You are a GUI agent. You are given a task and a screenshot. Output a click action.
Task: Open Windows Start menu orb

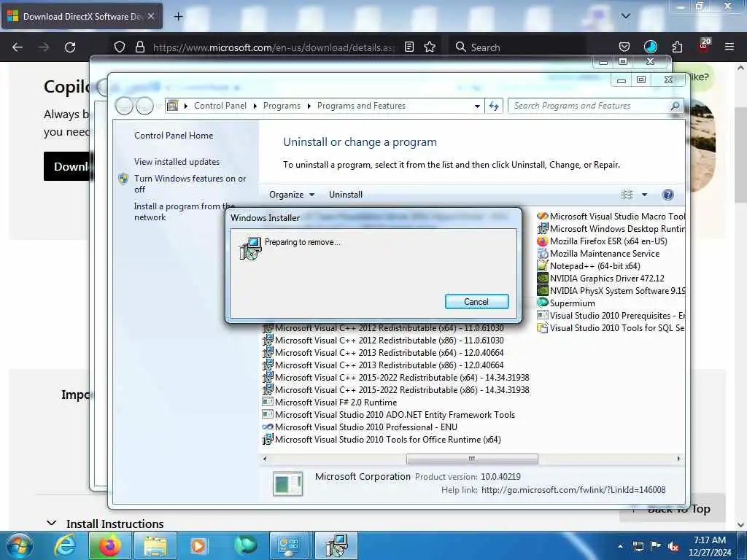pyautogui.click(x=20, y=545)
